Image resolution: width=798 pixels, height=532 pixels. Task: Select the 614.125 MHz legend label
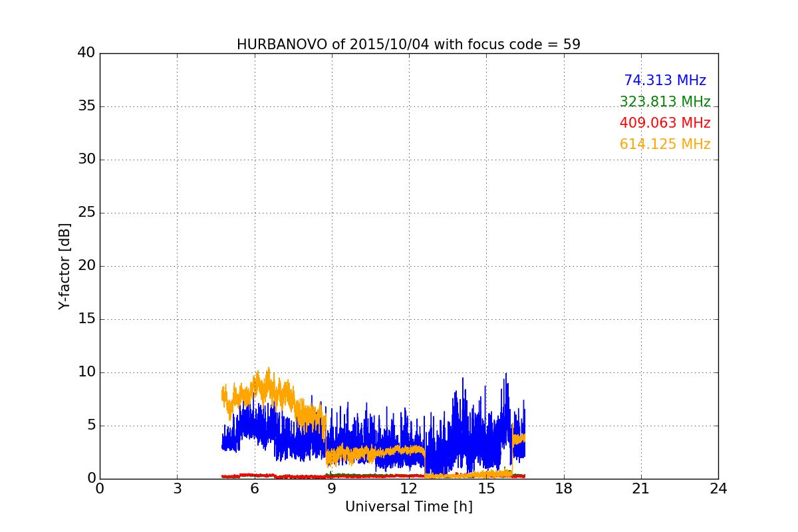tap(665, 144)
